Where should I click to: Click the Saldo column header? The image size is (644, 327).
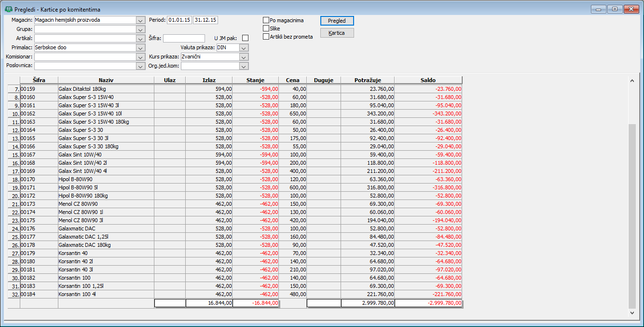point(428,80)
